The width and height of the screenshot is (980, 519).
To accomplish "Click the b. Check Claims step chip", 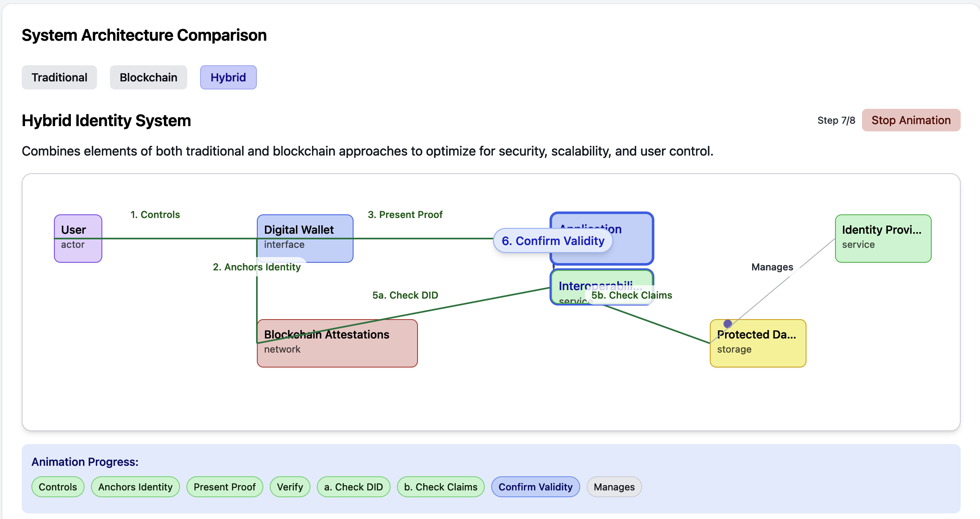I will (440, 487).
